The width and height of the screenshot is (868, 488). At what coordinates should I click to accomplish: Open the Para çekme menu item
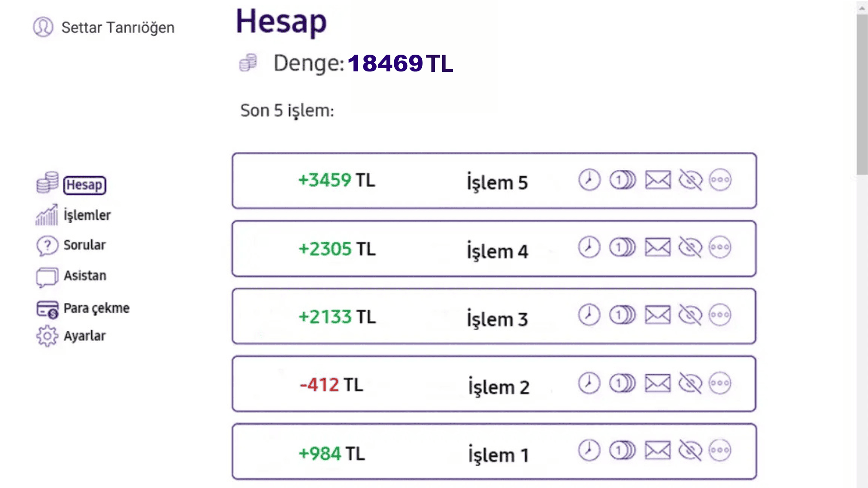96,308
